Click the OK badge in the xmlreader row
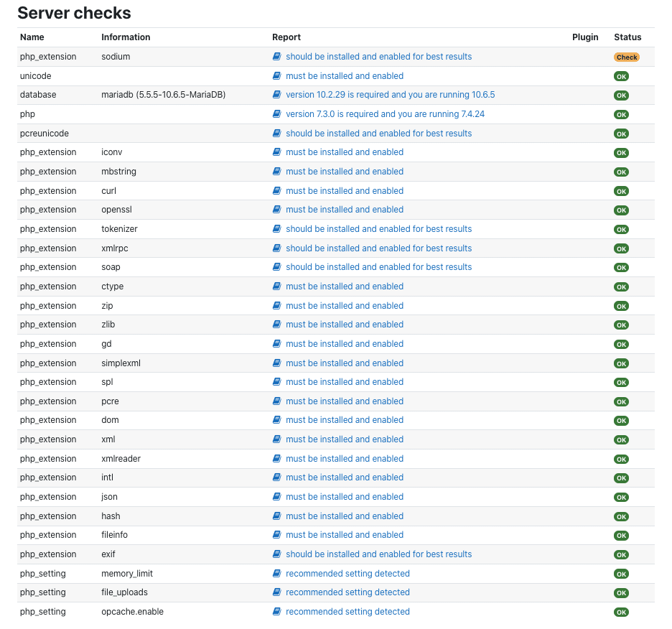The width and height of the screenshot is (672, 629). tap(621, 460)
